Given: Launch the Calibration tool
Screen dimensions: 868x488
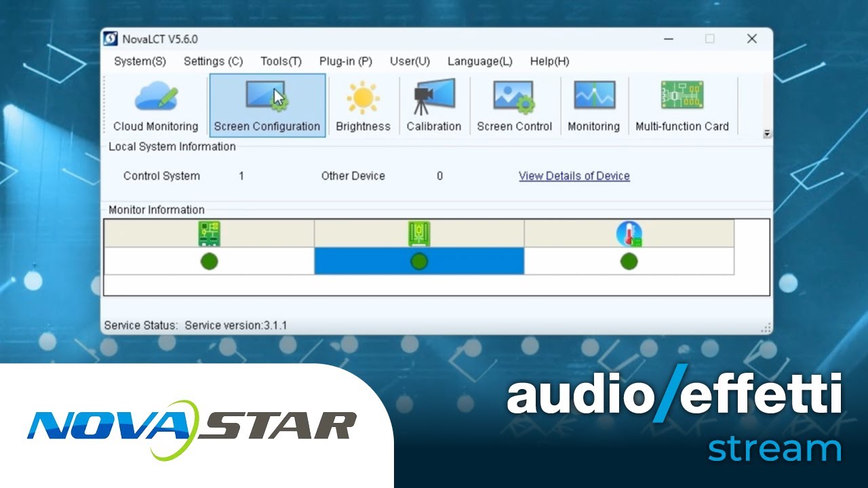Looking at the screenshot, I should pyautogui.click(x=434, y=106).
